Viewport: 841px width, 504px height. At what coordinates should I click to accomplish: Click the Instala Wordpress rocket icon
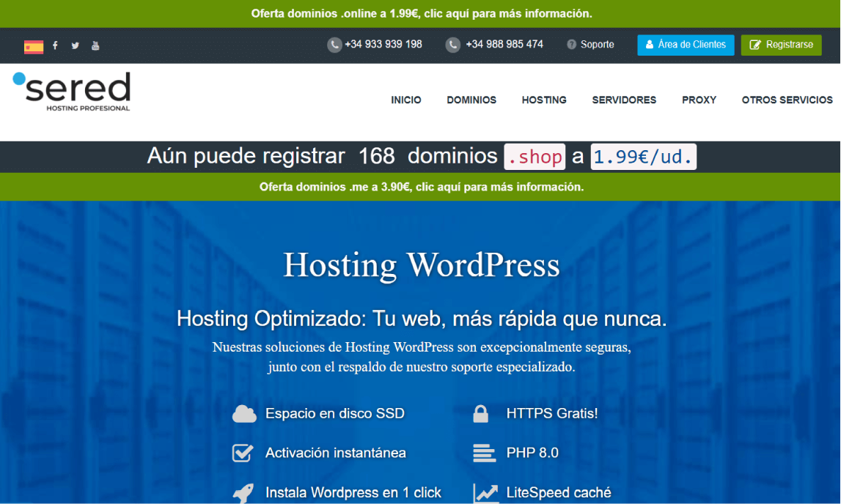[242, 492]
